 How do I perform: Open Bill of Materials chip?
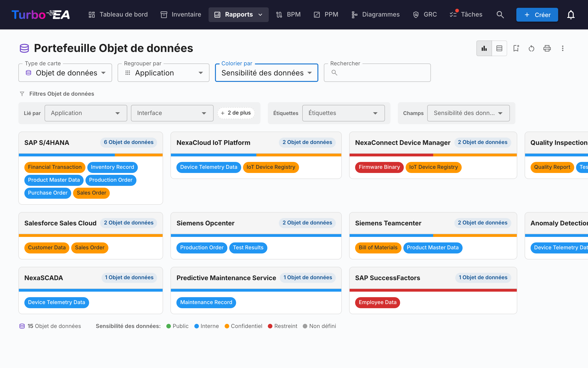click(378, 248)
